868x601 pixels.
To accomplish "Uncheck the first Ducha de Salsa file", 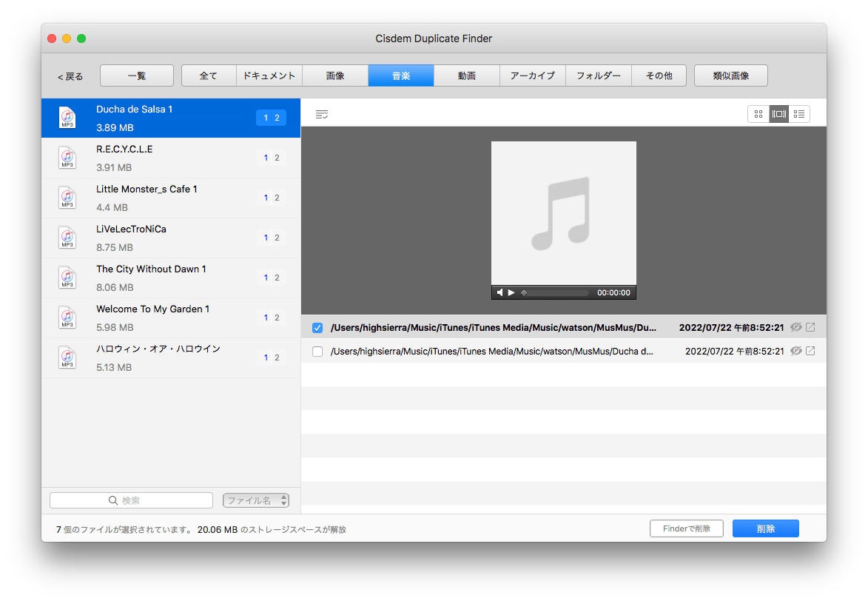I will (317, 328).
